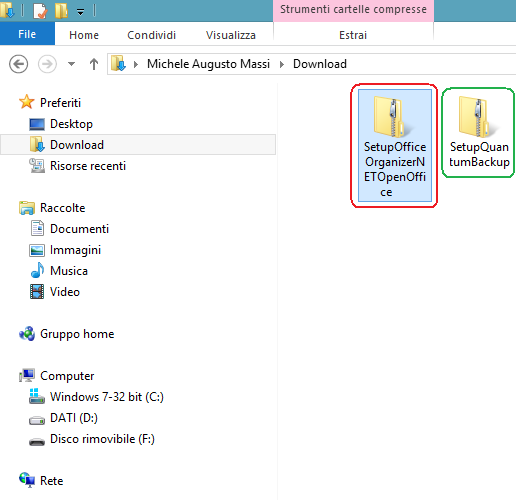Open Desktop in the navigation pane
516x500 pixels.
point(71,124)
